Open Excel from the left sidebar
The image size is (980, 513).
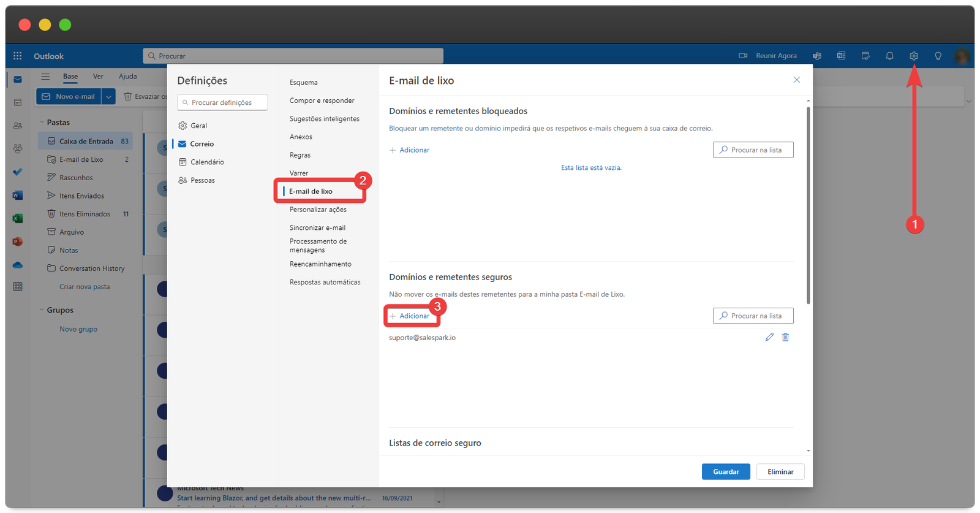[18, 218]
